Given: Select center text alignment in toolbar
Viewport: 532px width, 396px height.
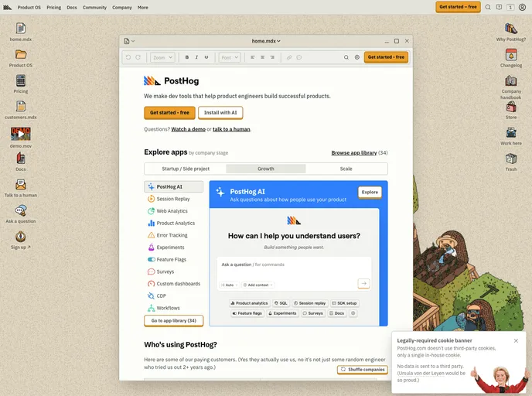Looking at the screenshot, I should (x=262, y=57).
